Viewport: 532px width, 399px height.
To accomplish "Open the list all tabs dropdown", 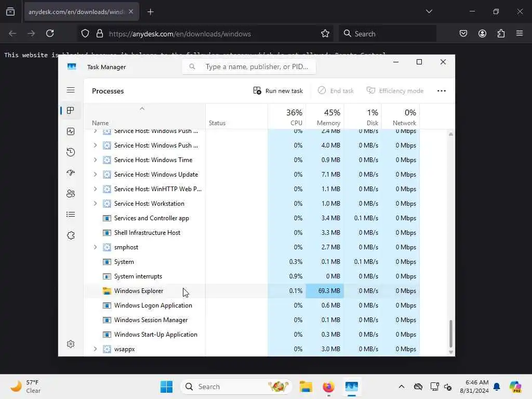I will pos(429,11).
